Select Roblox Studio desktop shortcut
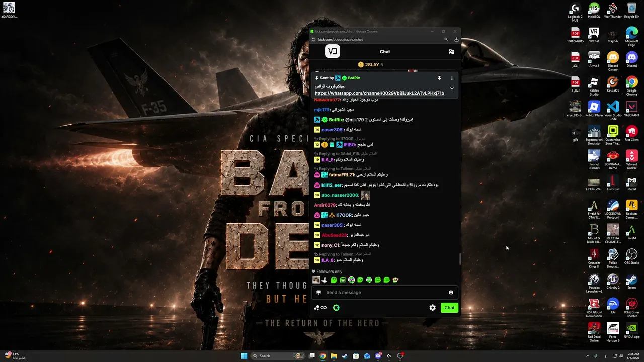644x362 pixels. coord(594,86)
